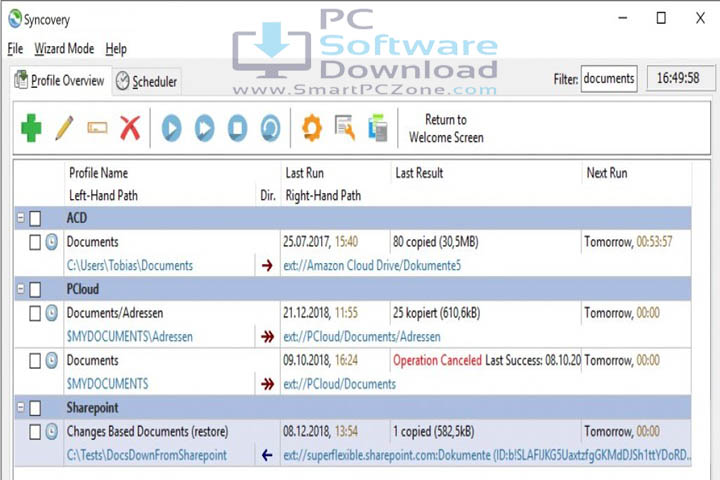The width and height of the screenshot is (720, 480).
Task: Collapse the ACD group
Action: 21,217
